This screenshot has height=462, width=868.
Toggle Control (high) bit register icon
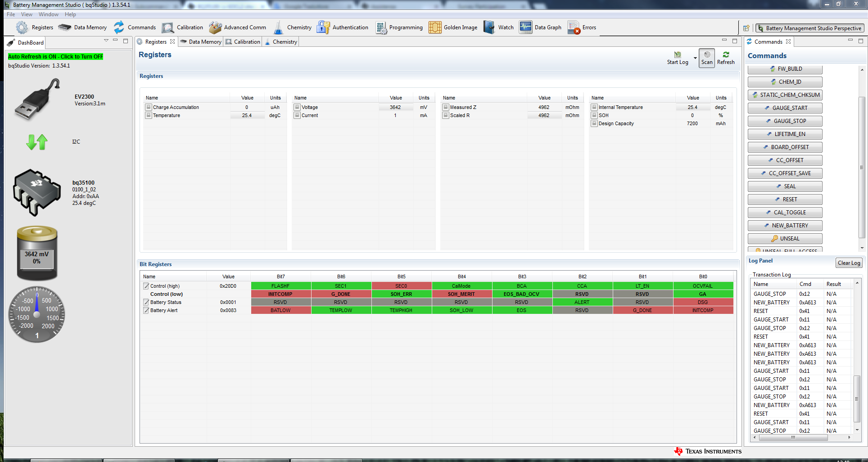coord(146,286)
